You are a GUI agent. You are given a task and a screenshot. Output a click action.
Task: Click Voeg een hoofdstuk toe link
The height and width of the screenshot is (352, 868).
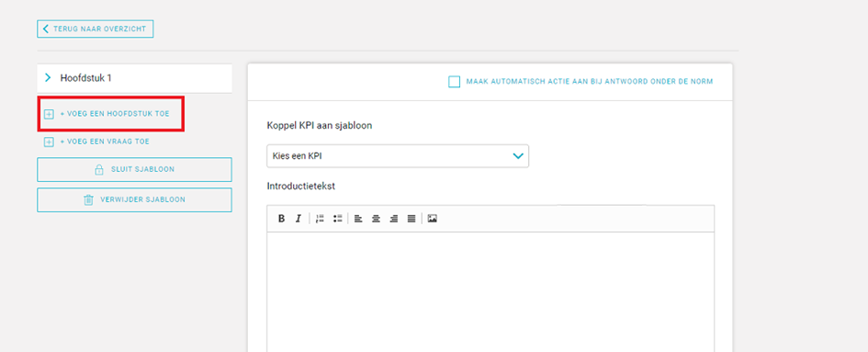115,114
